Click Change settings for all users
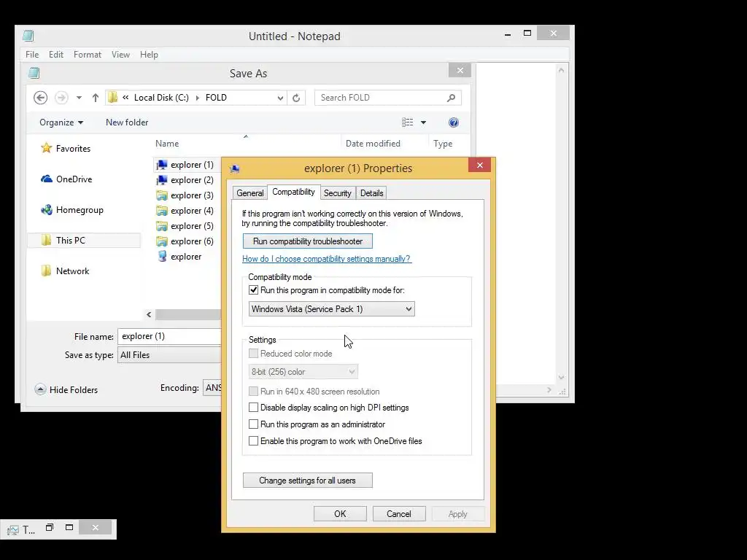The image size is (747, 560). pyautogui.click(x=308, y=481)
